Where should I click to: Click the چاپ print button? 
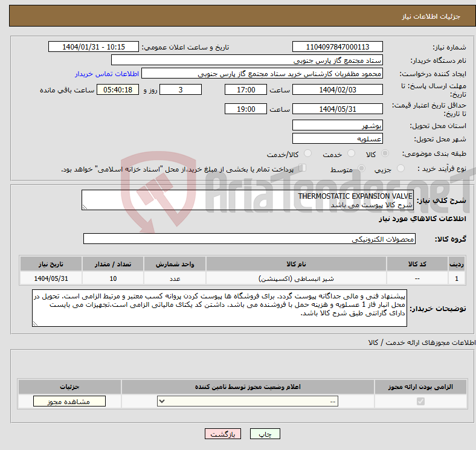pos(265,434)
